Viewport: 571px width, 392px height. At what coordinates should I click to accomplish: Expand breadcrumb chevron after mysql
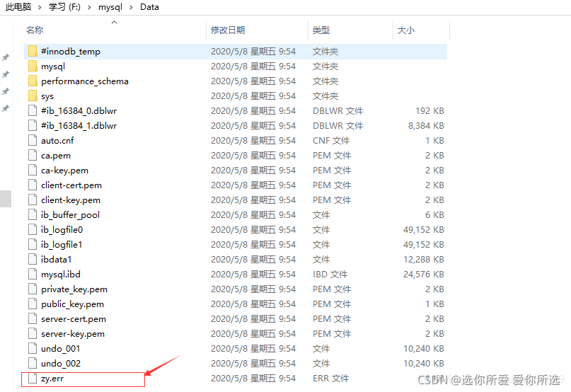pos(131,7)
